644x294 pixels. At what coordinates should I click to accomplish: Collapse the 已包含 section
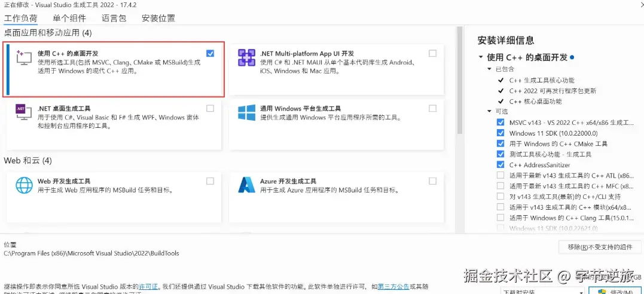pos(489,69)
